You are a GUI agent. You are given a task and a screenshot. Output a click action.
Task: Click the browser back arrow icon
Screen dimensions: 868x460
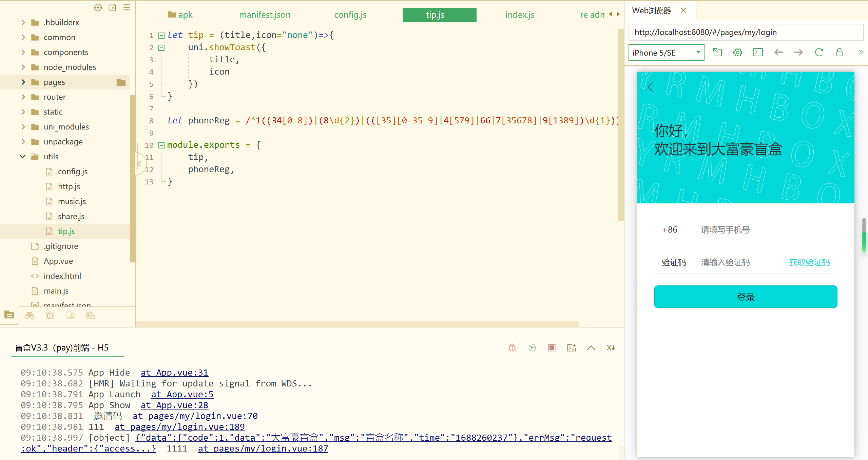tap(778, 53)
